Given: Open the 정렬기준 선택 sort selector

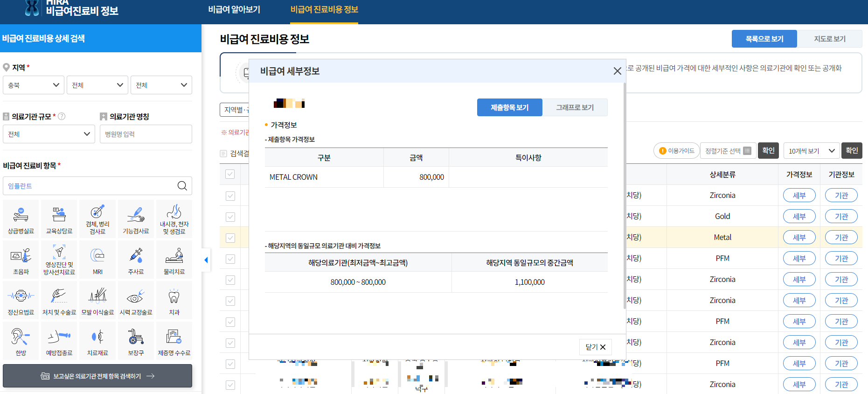Looking at the screenshot, I should [x=728, y=151].
